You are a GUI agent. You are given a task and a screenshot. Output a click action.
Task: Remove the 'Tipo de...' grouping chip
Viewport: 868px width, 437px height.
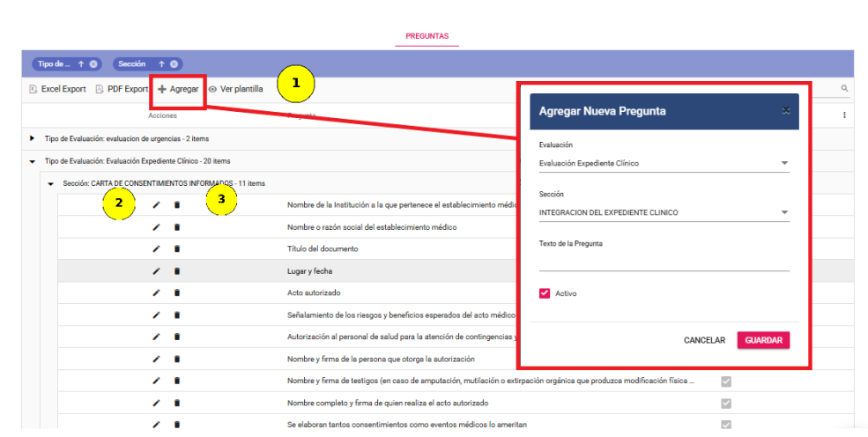[93, 64]
